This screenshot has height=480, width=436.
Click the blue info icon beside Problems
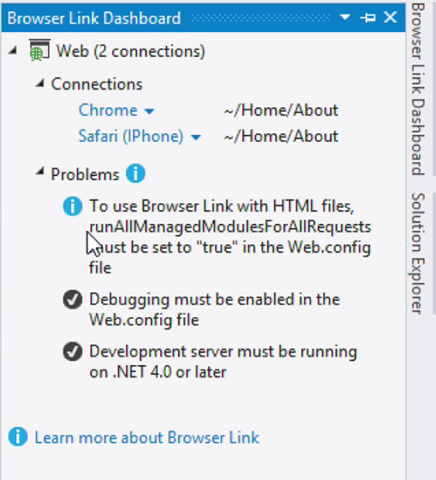click(x=135, y=174)
